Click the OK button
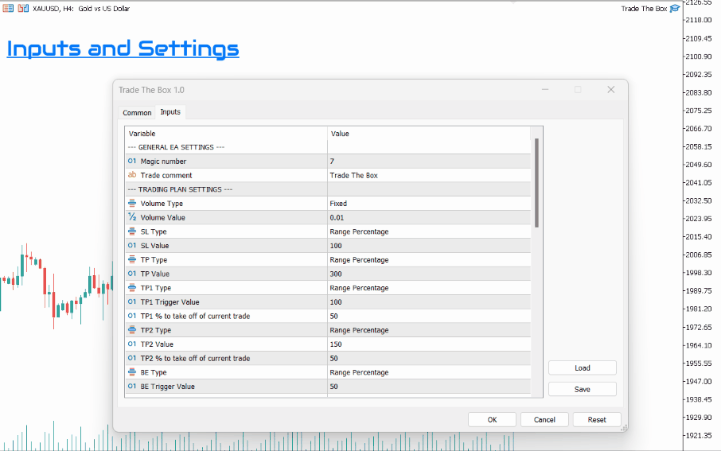 coord(492,419)
